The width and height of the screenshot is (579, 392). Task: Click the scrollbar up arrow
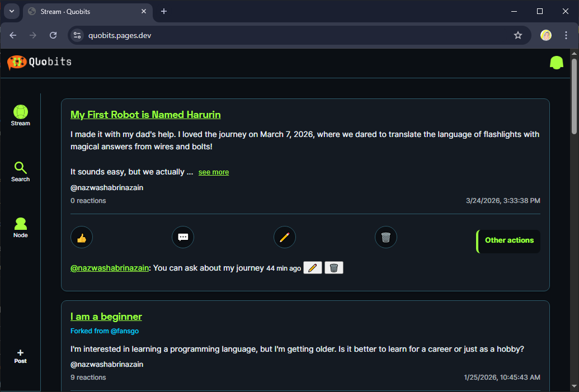pyautogui.click(x=574, y=53)
